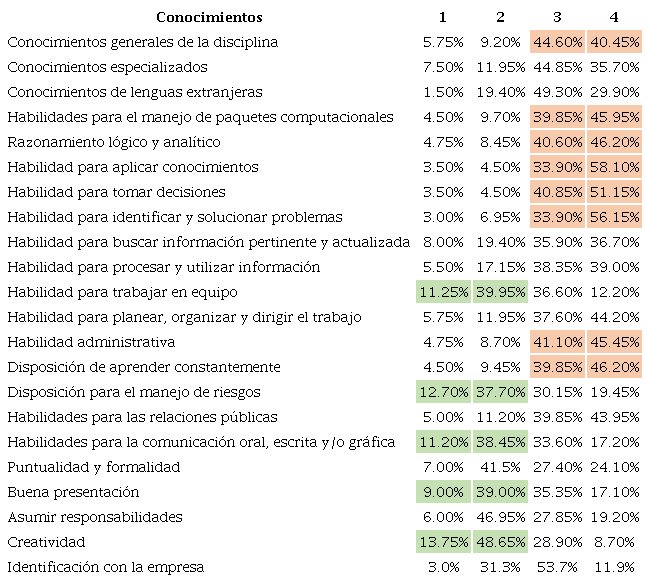Click the Buena presentación row label

[x=73, y=492]
